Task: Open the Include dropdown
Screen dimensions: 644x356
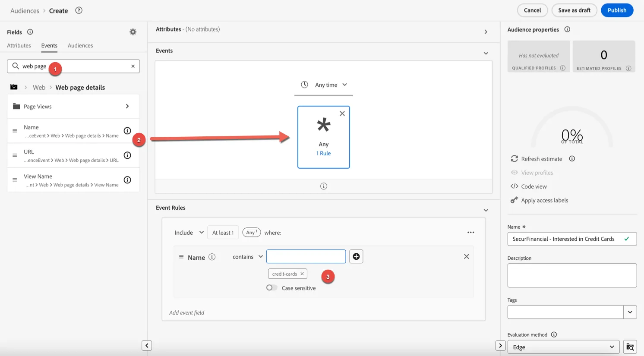Action: tap(189, 233)
